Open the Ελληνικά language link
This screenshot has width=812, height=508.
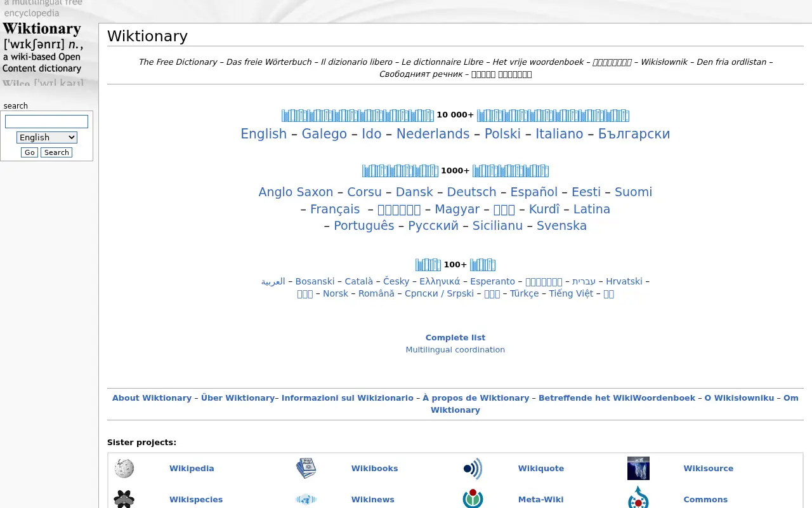coord(440,281)
